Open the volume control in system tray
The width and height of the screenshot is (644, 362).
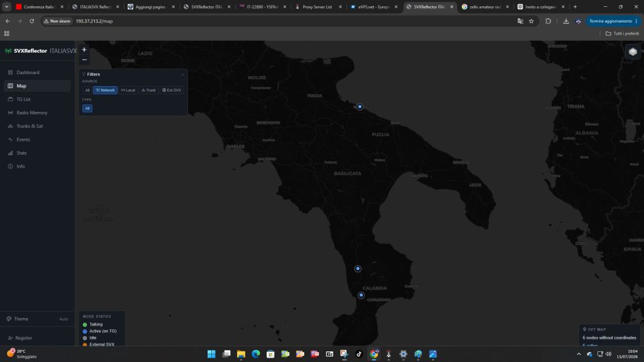[x=608, y=354]
